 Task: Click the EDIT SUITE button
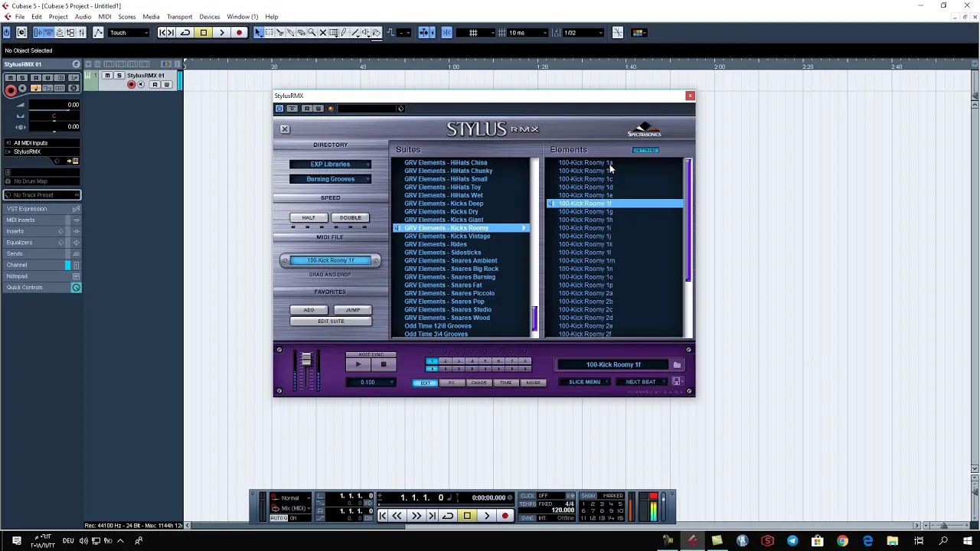pyautogui.click(x=331, y=321)
